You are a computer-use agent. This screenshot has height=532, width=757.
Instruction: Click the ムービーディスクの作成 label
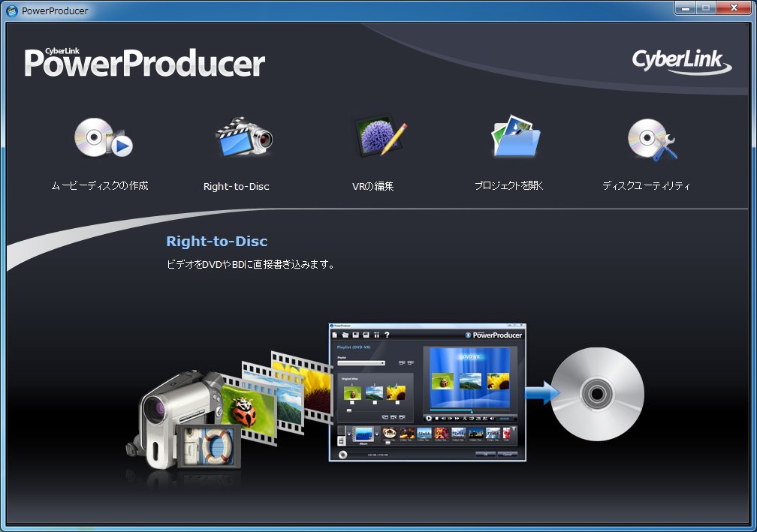tap(100, 185)
